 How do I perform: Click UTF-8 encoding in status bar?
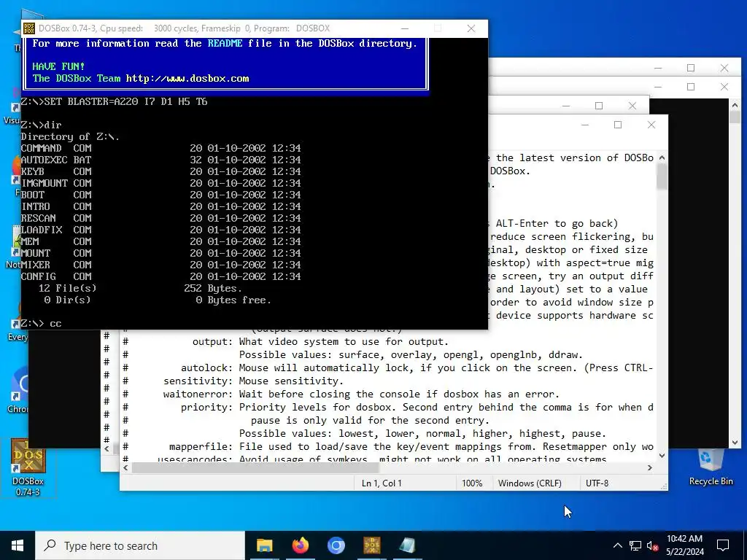click(597, 483)
